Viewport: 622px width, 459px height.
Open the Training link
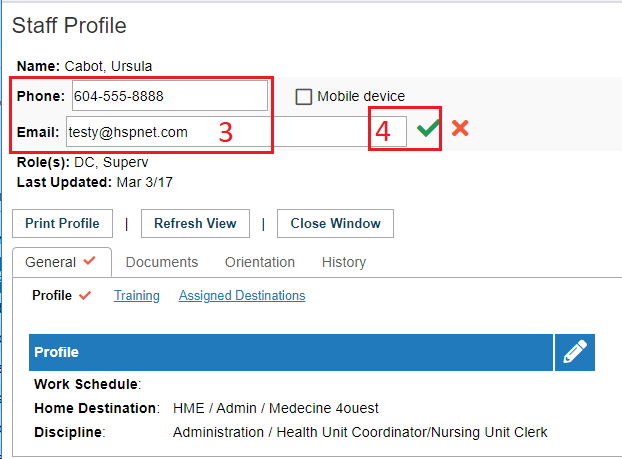[137, 296]
